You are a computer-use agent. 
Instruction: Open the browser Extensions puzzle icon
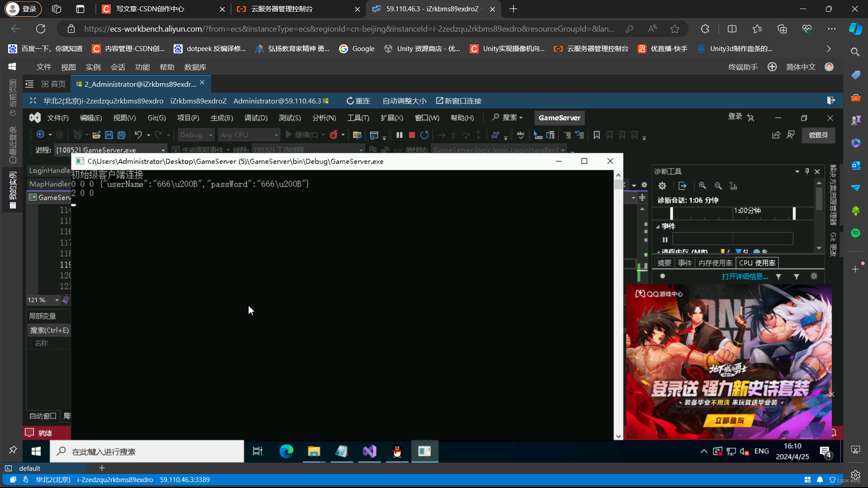coord(705,29)
